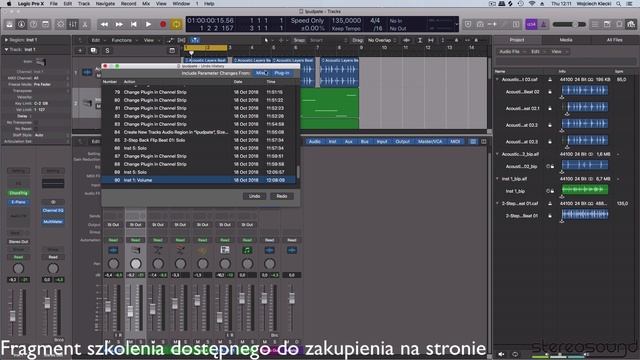
Task: Open the Drag No Overlap dropdown
Action: pos(381,40)
